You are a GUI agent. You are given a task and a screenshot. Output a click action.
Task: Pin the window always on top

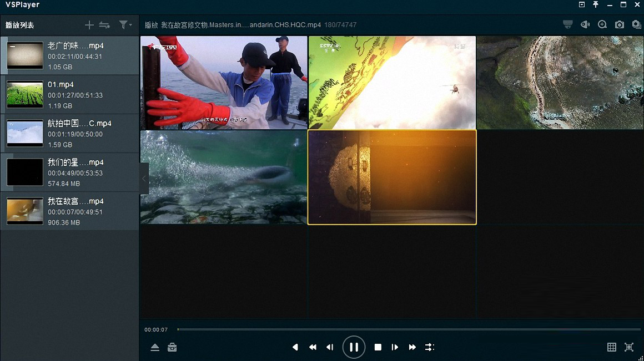[x=596, y=4]
